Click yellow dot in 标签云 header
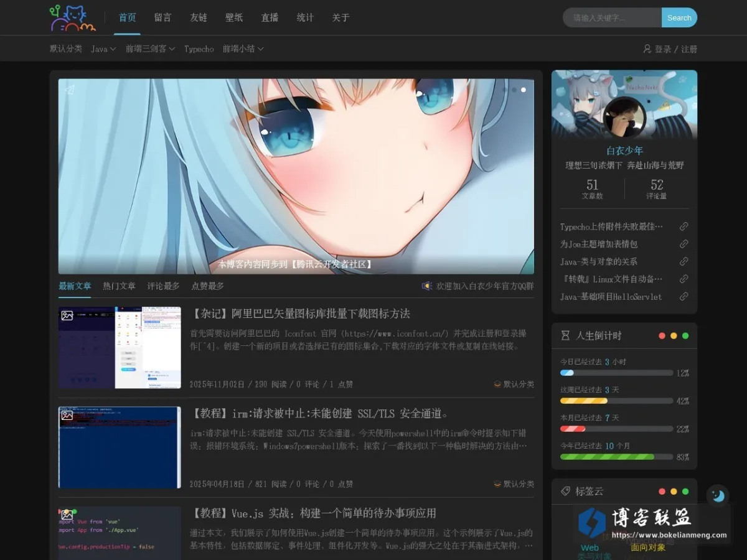 (674, 492)
